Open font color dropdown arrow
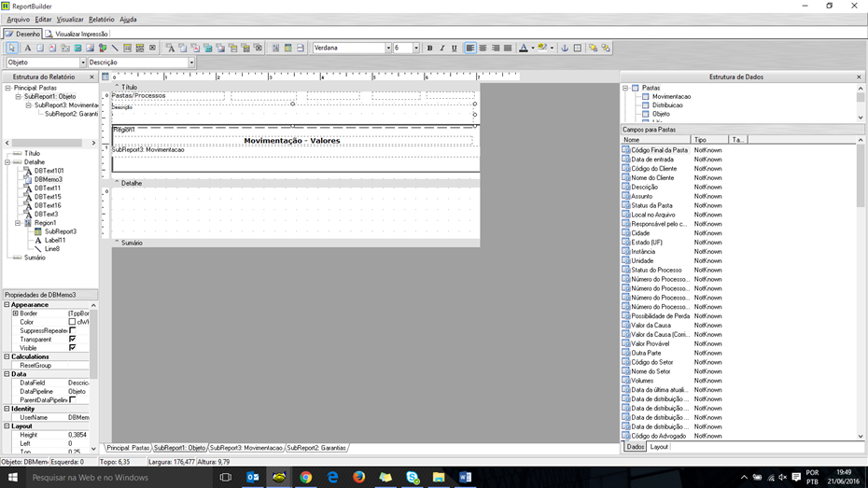 pos(533,49)
